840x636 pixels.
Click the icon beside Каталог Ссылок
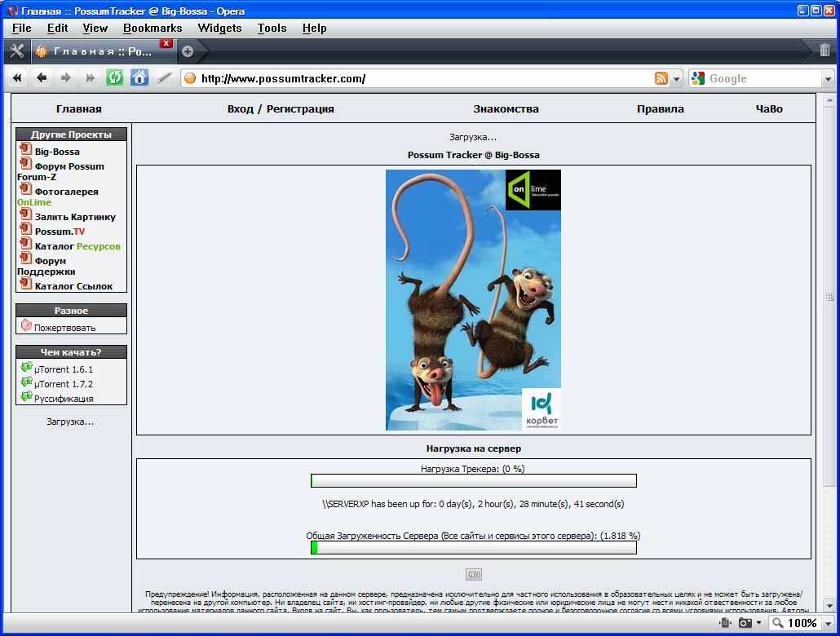26,283
